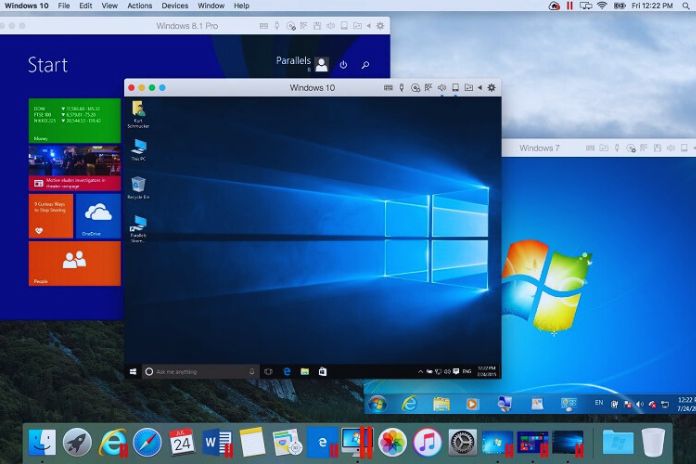Click the volume icon in Windows 7 system tray
This screenshot has width=696, height=464.
click(x=640, y=404)
